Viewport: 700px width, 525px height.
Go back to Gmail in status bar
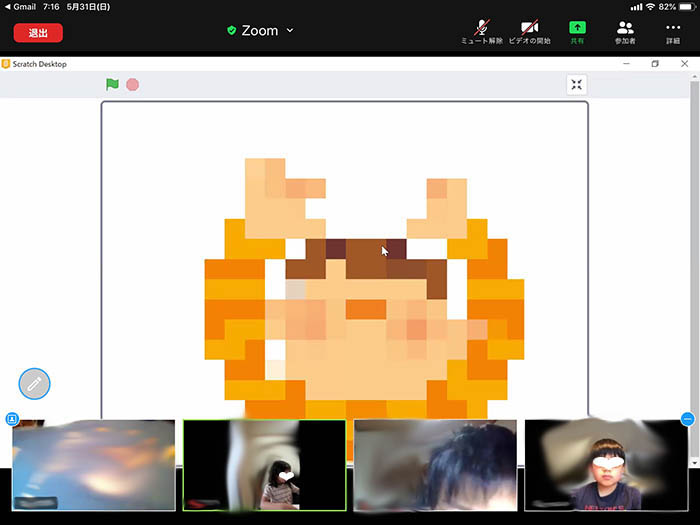click(21, 7)
